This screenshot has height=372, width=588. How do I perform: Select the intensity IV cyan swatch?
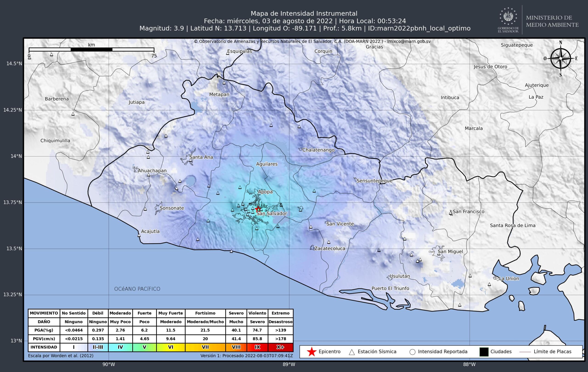tap(120, 347)
